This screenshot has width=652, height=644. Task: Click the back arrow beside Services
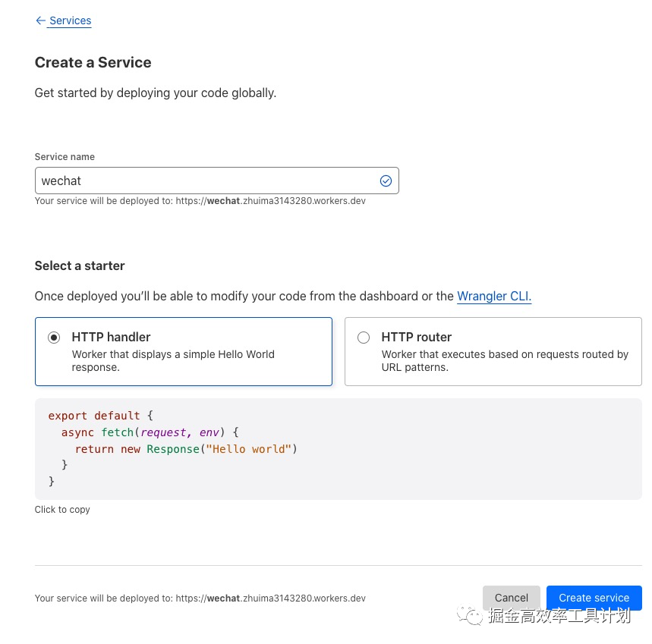(x=40, y=21)
